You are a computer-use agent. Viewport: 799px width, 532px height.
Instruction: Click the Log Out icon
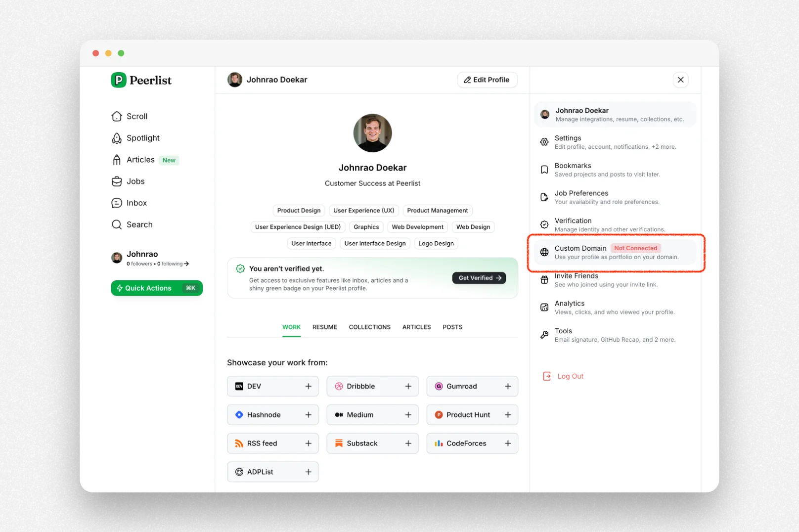(547, 376)
